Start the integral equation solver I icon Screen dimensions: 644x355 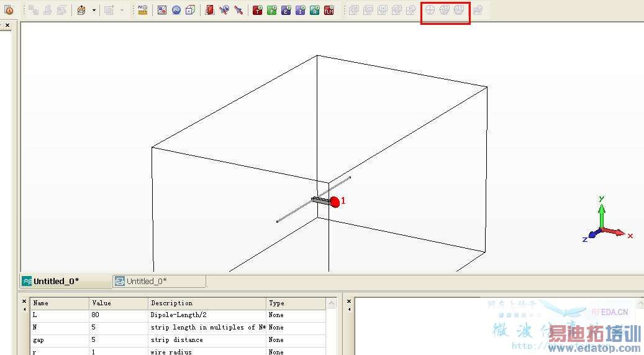[x=301, y=10]
